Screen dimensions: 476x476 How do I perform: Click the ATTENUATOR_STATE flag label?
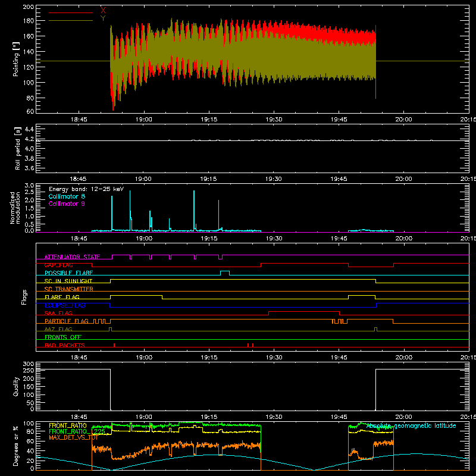(x=72, y=257)
